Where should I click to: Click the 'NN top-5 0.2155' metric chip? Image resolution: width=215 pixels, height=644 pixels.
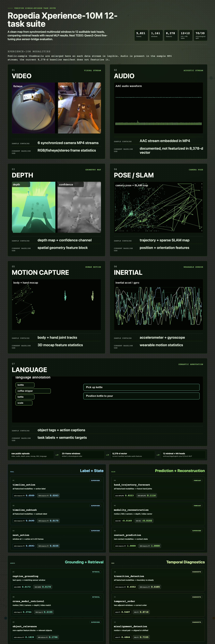coord(44,612)
